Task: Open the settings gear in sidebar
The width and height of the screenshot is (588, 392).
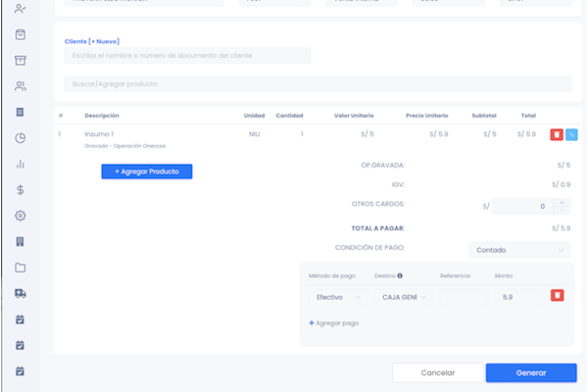Action: tap(21, 216)
